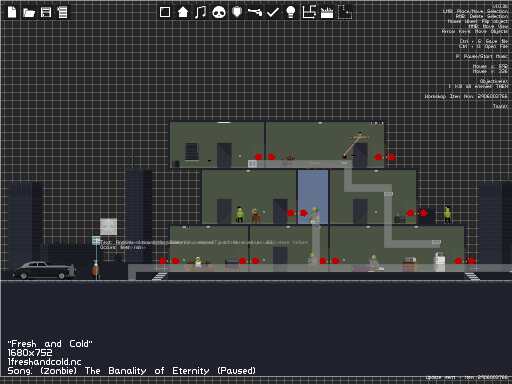Select the lightbulb lighting tool
The image size is (512, 384).
[291, 12]
